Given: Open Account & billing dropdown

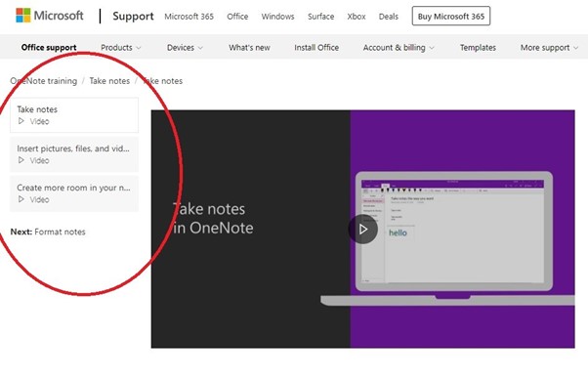Looking at the screenshot, I should 399,48.
